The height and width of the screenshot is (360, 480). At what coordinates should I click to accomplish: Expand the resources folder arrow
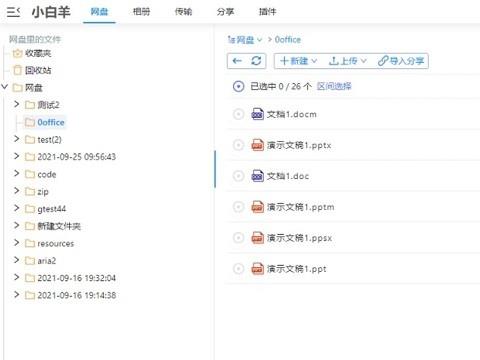[x=16, y=243]
